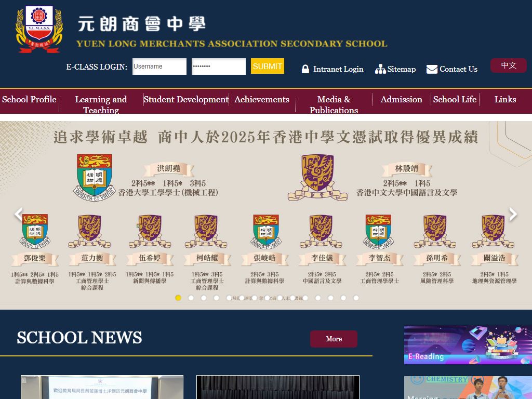Click the CUHK crest beside 林殷靖
532x399 pixels.
pos(317,178)
